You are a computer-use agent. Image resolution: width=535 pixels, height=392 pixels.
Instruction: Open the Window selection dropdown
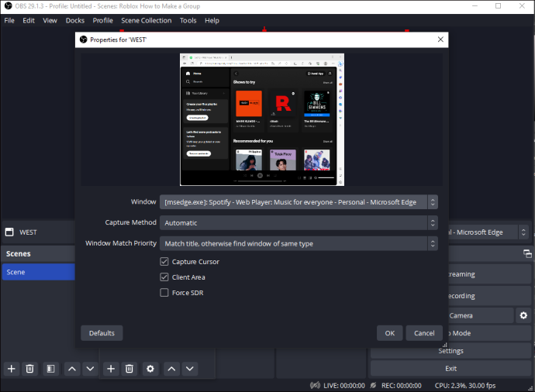point(299,202)
